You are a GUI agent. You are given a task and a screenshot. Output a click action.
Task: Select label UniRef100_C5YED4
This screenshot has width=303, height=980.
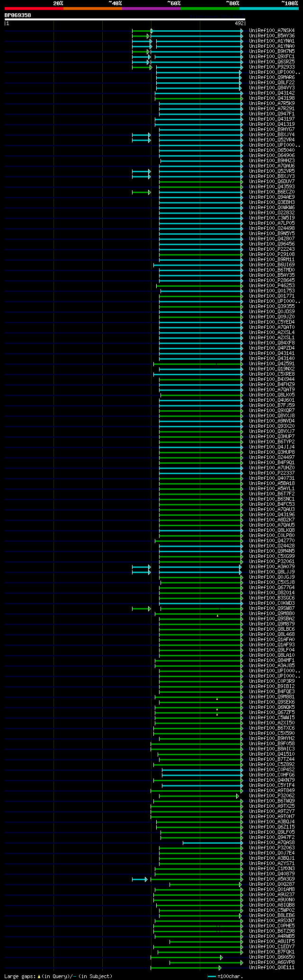tap(272, 322)
